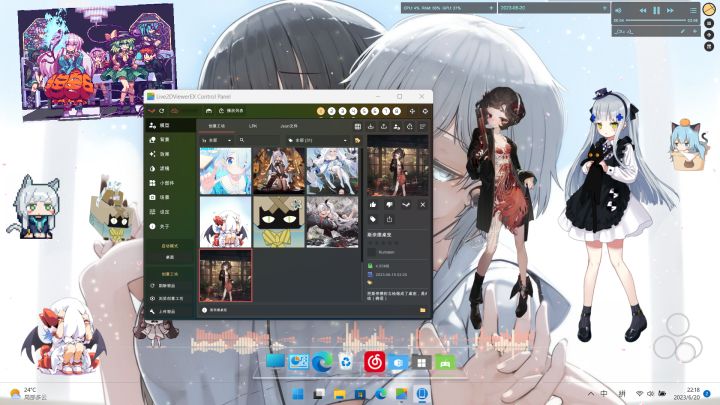Select model slot 3
Viewport: 720px width, 405px height.
click(x=343, y=111)
